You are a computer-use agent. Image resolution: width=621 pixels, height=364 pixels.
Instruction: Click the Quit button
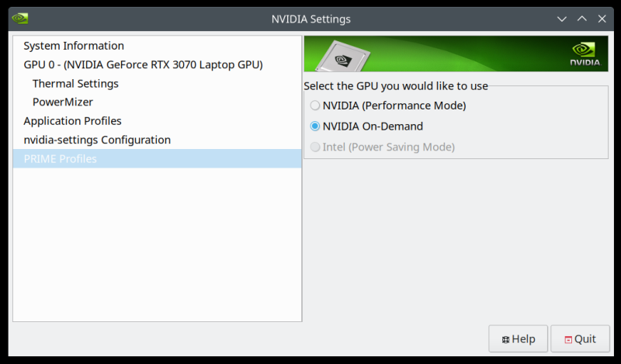click(581, 339)
